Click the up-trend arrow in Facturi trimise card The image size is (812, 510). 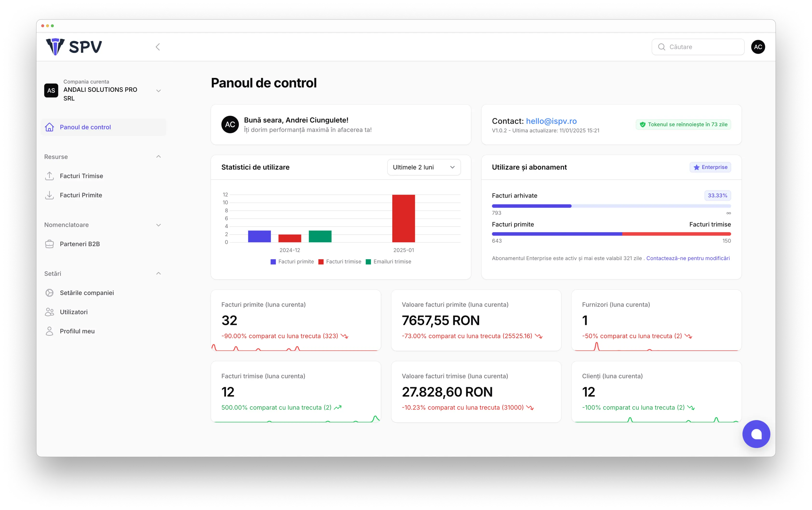point(337,407)
